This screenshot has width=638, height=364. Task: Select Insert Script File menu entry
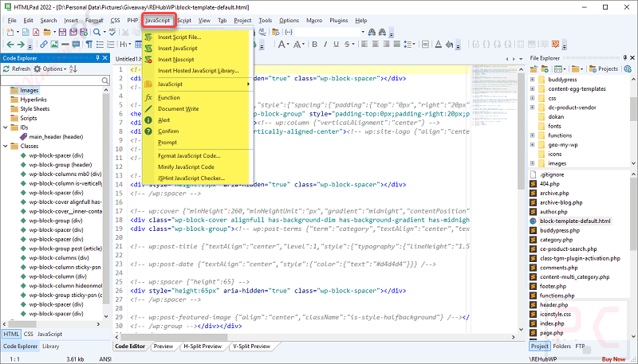click(x=179, y=37)
